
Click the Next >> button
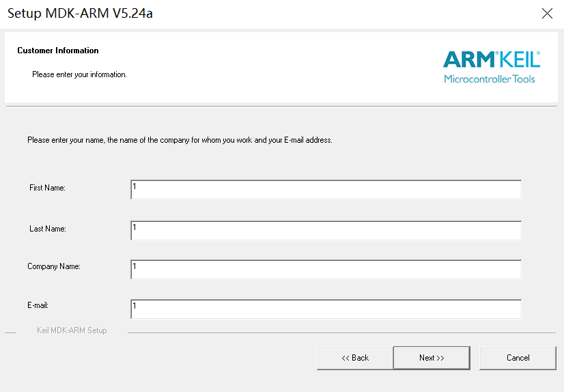click(x=432, y=358)
